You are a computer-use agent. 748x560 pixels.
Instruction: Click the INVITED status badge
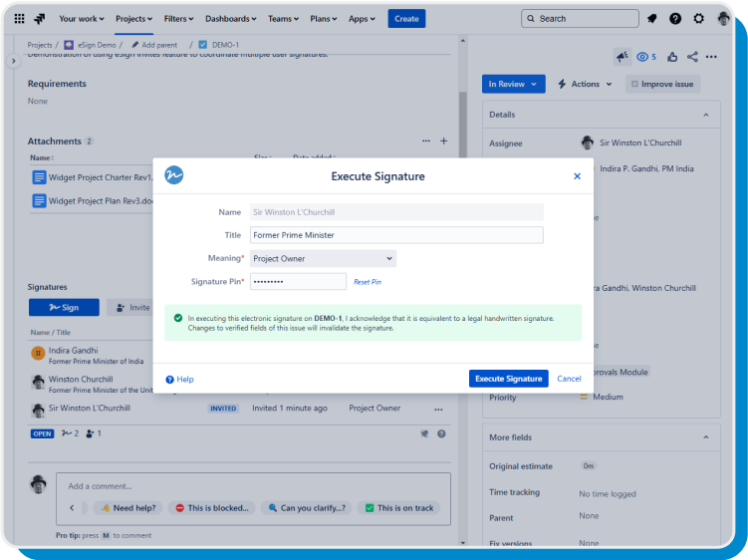[x=223, y=409]
